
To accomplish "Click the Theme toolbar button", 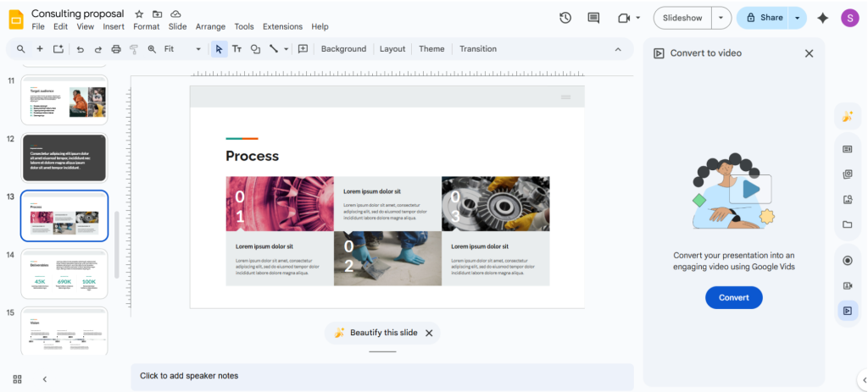I will [431, 49].
